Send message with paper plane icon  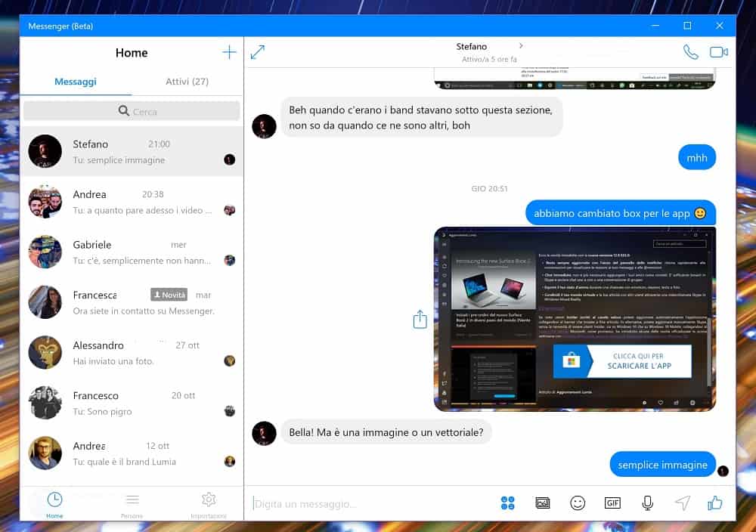[682, 503]
